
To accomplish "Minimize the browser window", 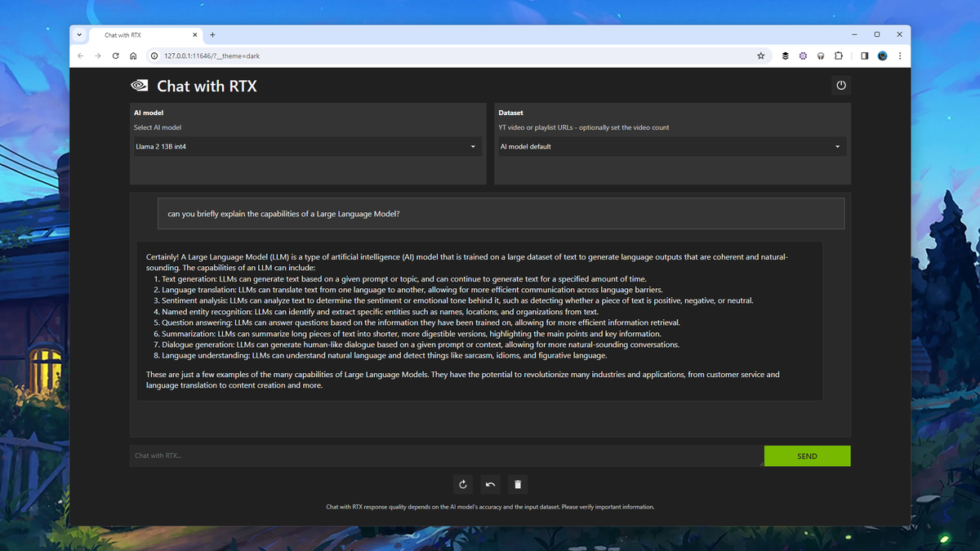I will point(854,34).
